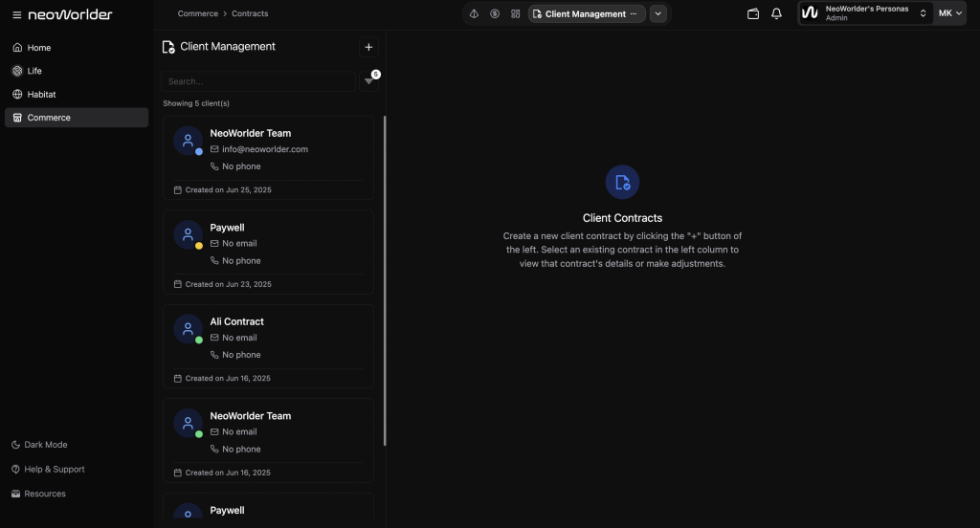
Task: Open NeoWorlder's Personas workspace switcher
Action: 864,13
